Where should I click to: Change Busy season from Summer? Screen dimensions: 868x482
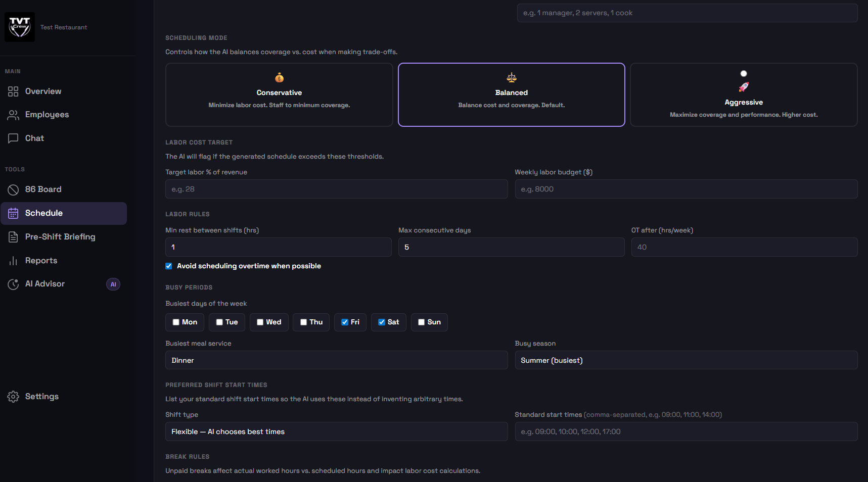(x=686, y=360)
